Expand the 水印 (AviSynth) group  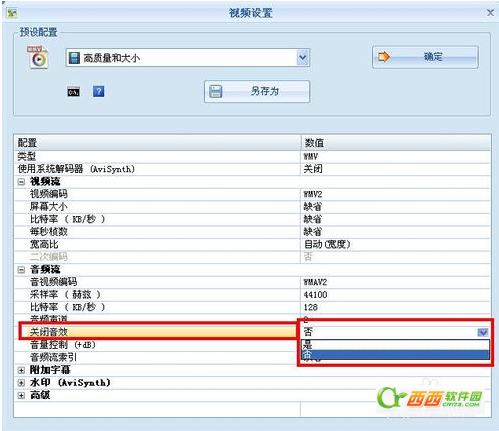(x=21, y=383)
